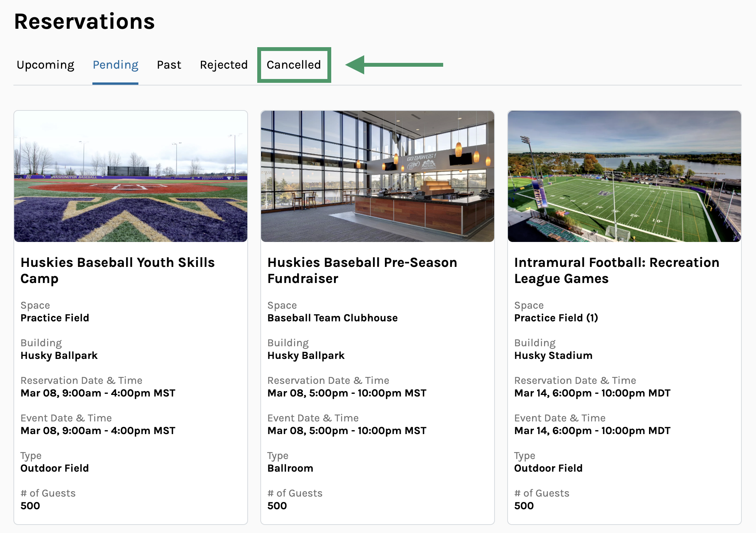The image size is (756, 533).
Task: Click Mar 08 9:00am reservation time text
Action: (98, 393)
